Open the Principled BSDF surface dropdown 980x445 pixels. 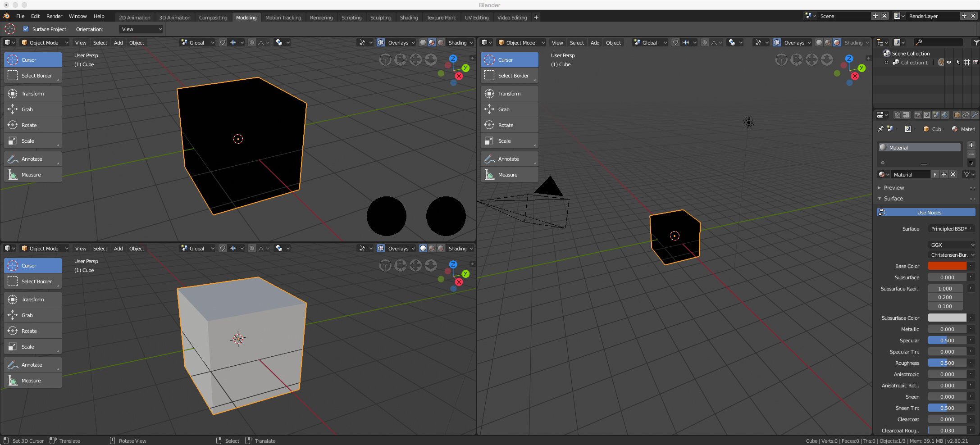[952, 229]
